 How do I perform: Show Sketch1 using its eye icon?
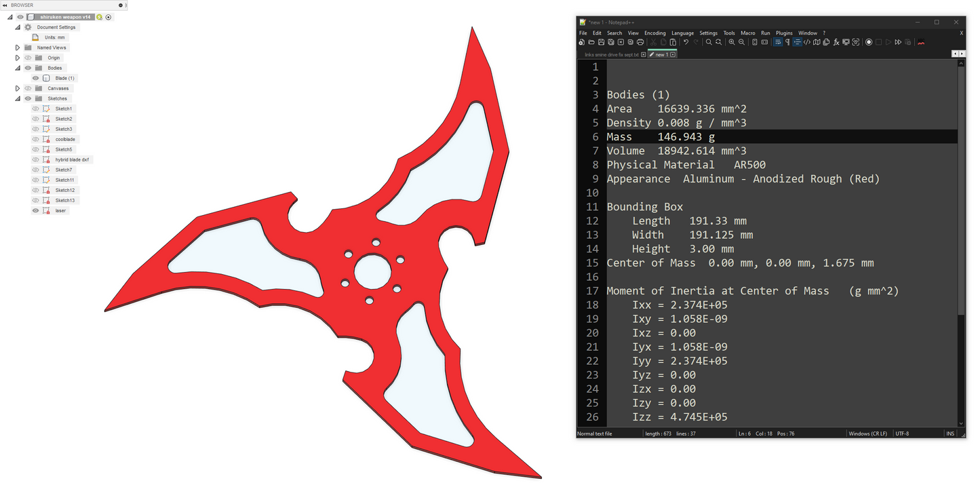(x=36, y=109)
